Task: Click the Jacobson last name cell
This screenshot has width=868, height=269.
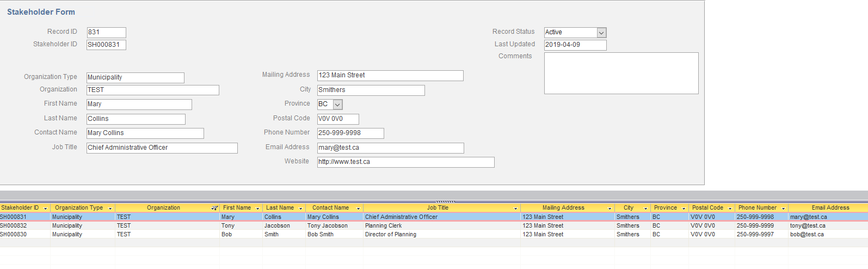Action: tap(284, 225)
